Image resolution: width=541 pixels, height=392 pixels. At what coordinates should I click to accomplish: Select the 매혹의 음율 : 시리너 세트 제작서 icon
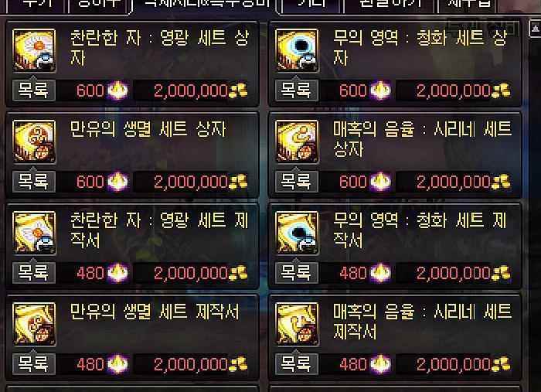pyautogui.click(x=297, y=324)
